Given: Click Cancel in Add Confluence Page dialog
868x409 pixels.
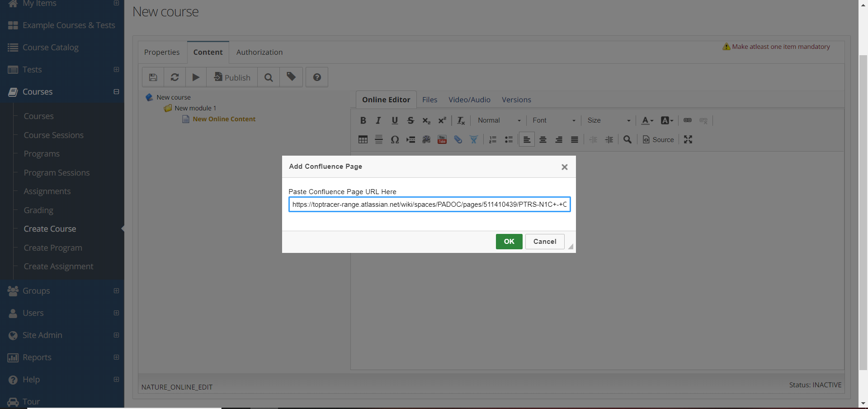Looking at the screenshot, I should coord(545,242).
